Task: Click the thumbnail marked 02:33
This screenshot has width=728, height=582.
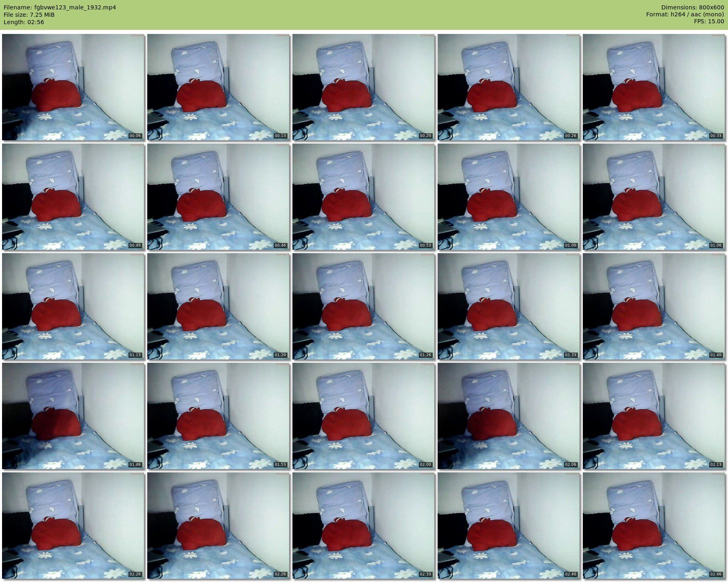Action: point(364,526)
